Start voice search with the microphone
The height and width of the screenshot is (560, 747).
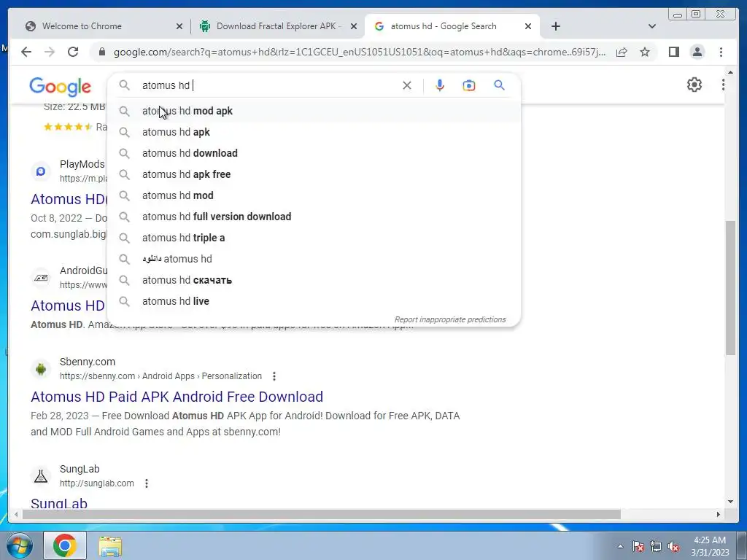(x=440, y=85)
